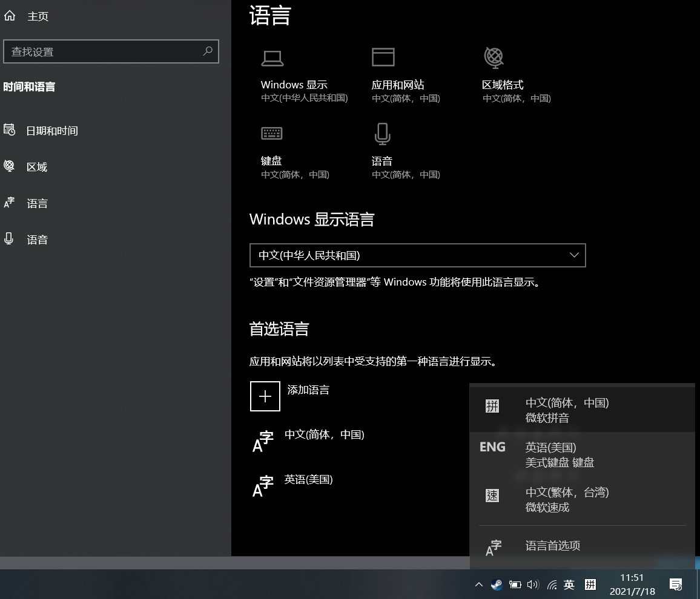Click the microphone icon beside sidebar 语音
Image resolution: width=700 pixels, height=599 pixels.
pyautogui.click(x=8, y=238)
